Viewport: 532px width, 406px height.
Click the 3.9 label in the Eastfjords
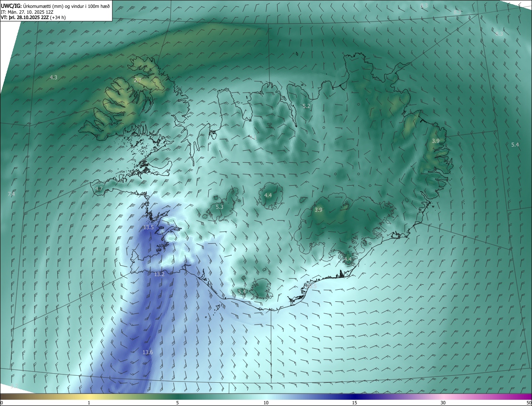click(x=436, y=141)
